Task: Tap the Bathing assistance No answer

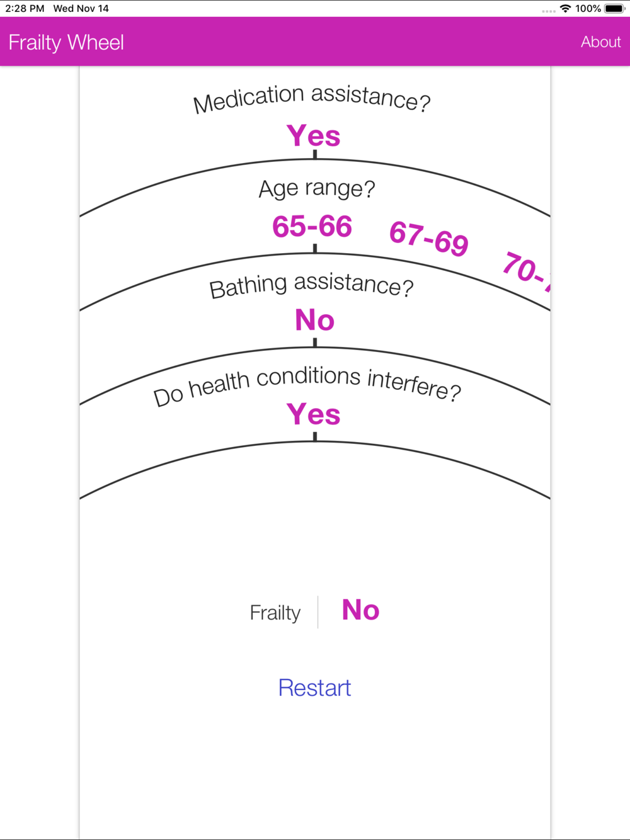Action: tap(314, 320)
